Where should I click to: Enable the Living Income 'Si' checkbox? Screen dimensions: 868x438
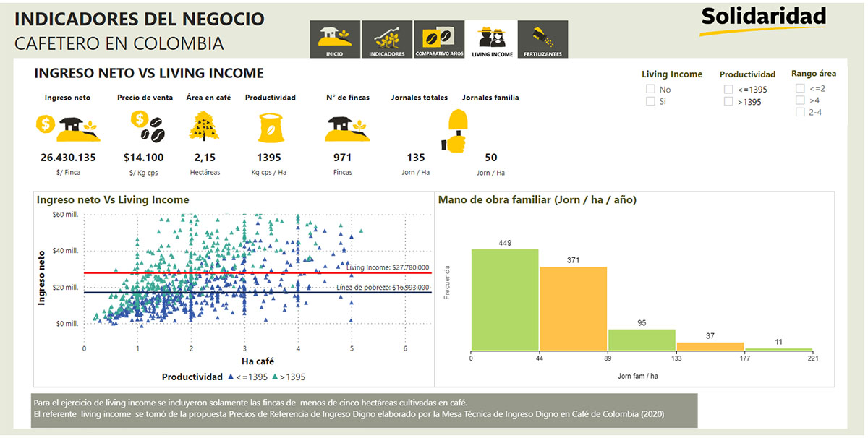pos(650,100)
